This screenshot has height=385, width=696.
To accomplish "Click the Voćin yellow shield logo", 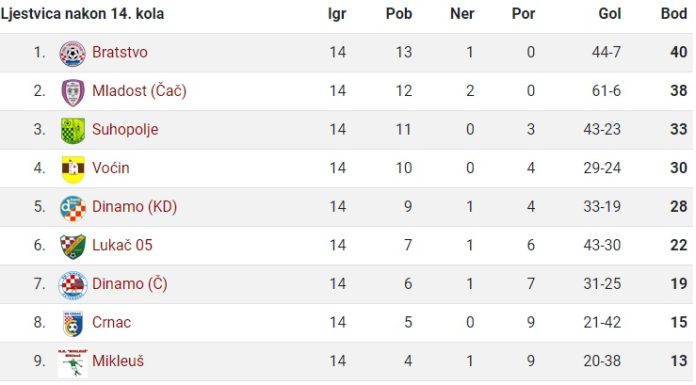I will coord(73,169).
